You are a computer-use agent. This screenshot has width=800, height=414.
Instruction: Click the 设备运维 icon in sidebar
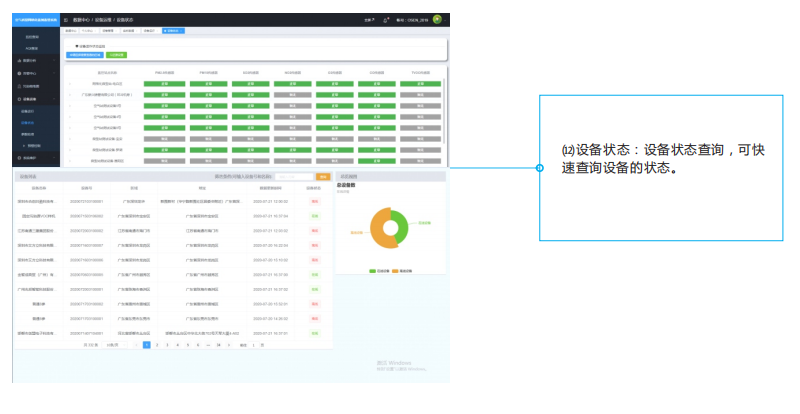[19, 99]
